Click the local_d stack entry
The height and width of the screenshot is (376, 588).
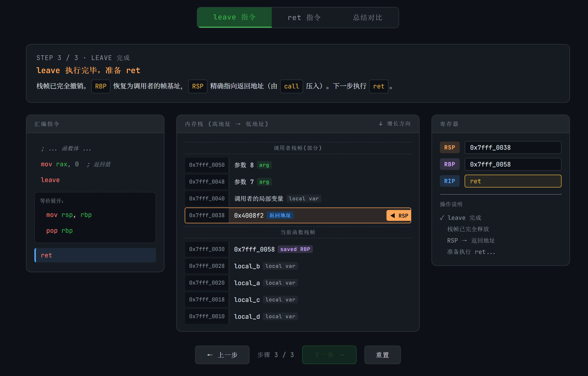[247, 316]
